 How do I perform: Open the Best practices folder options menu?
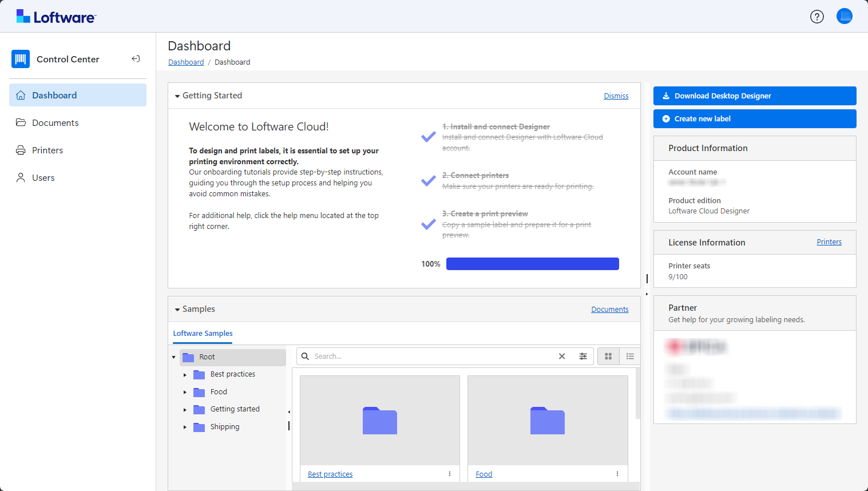click(x=450, y=474)
